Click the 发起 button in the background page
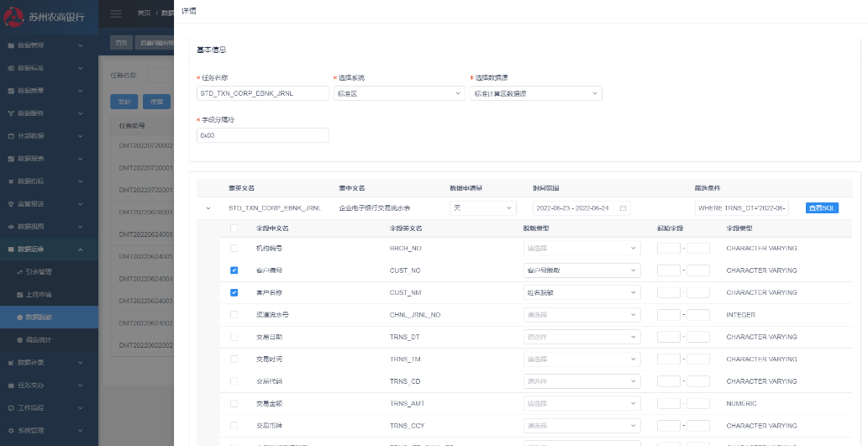 [x=124, y=102]
